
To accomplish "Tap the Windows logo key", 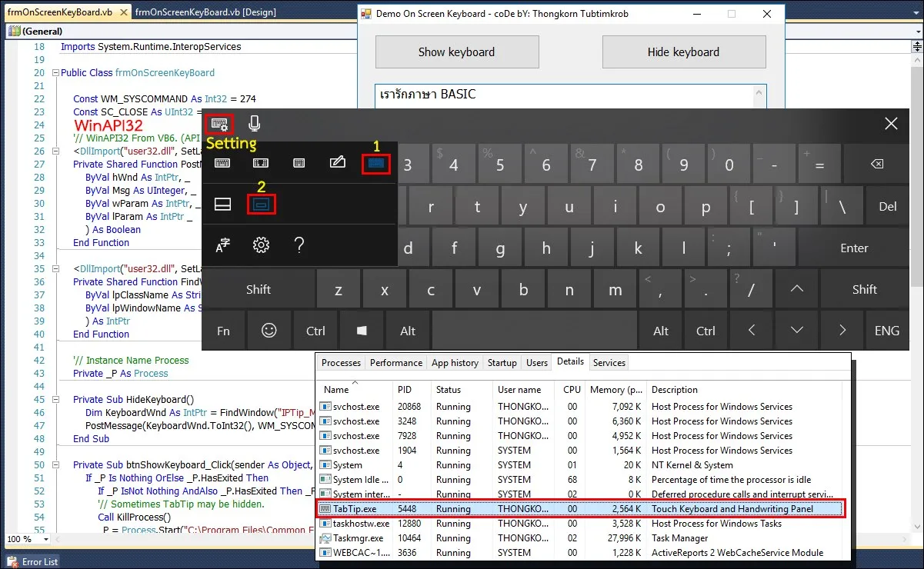I will [x=362, y=330].
